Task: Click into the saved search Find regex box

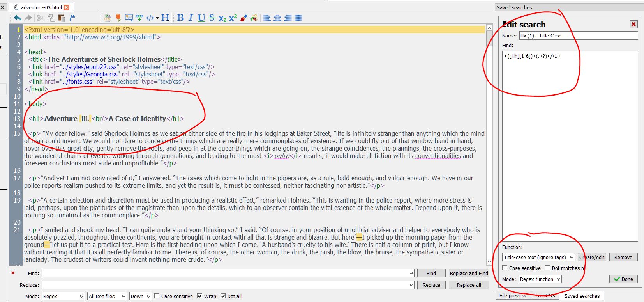Action: click(x=570, y=146)
